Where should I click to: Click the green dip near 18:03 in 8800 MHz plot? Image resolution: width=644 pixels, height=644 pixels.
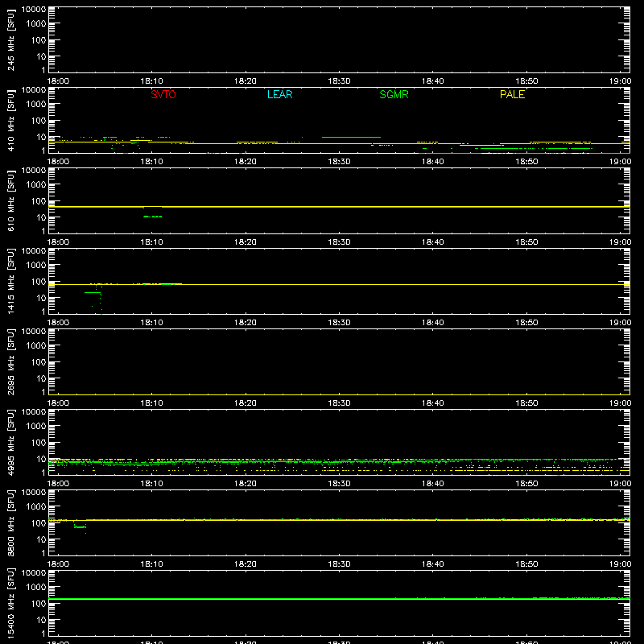tap(80, 526)
